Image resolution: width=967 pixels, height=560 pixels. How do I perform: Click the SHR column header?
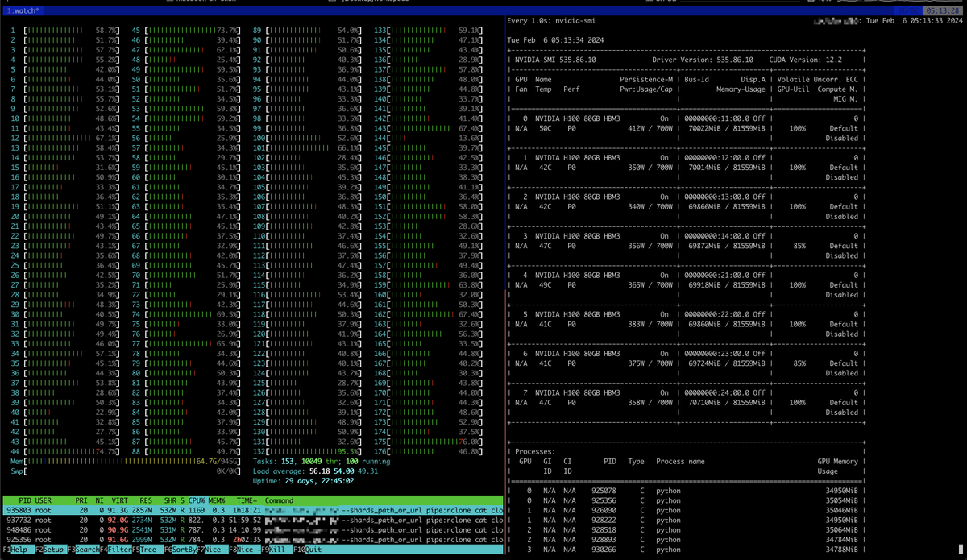pyautogui.click(x=171, y=500)
